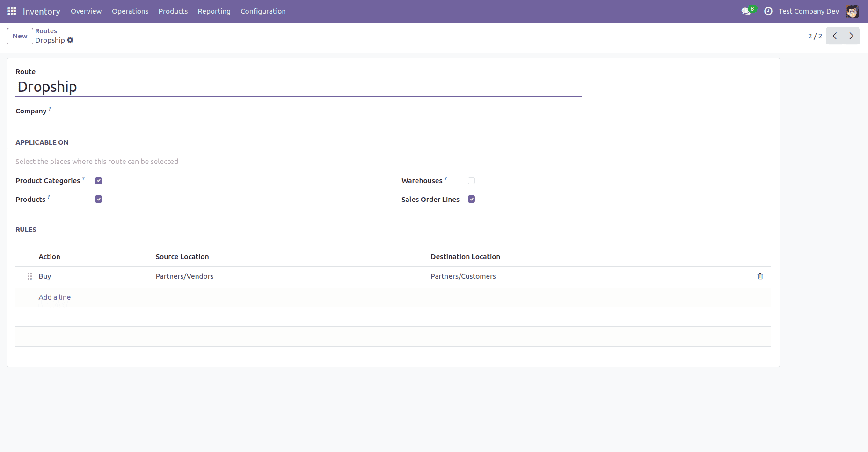Open the Configuration menu
The height and width of the screenshot is (452, 868).
[263, 11]
